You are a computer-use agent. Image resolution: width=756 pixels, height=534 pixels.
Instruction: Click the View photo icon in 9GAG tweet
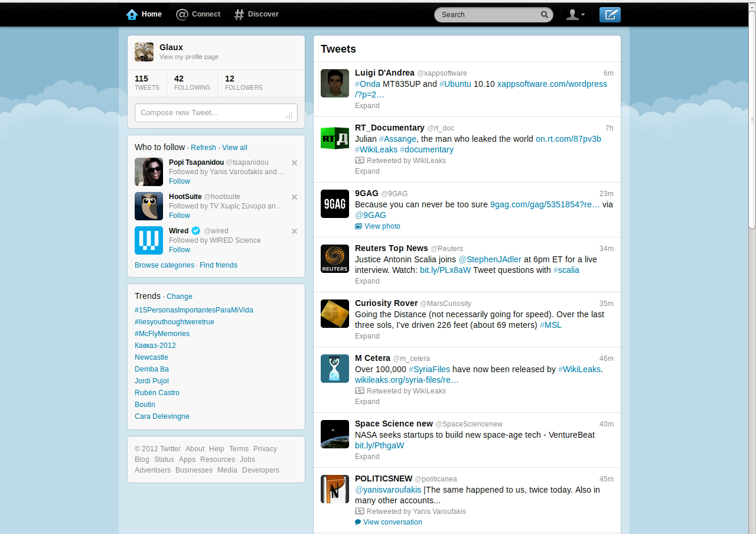359,226
